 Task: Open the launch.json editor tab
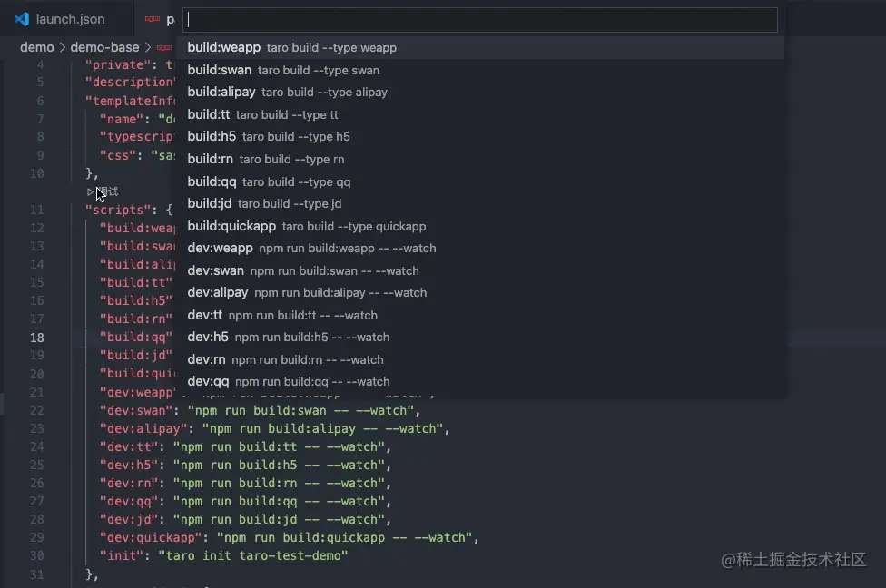coord(67,19)
